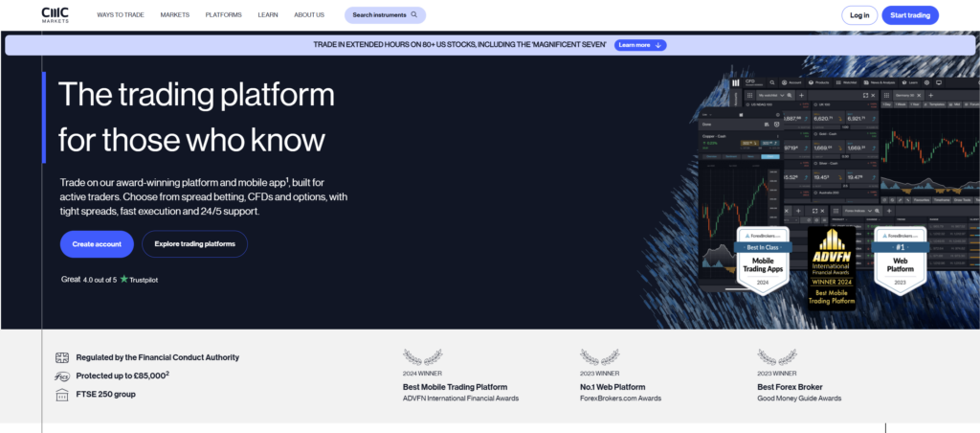Click Explore trading platforms button
Viewport: 980px width, 433px height.
195,244
